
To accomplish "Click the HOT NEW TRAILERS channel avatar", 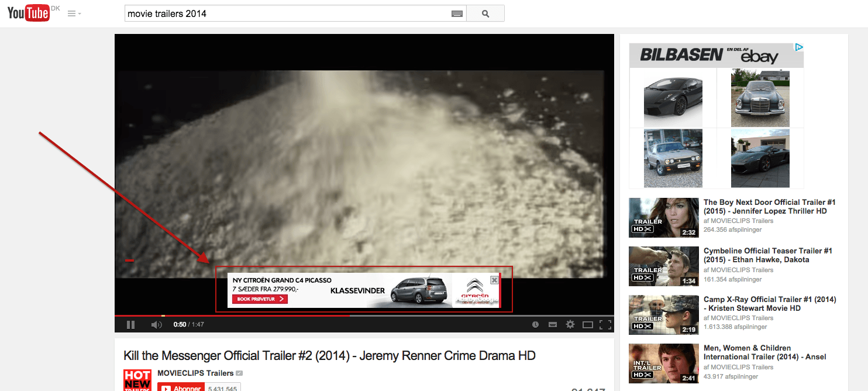I will pyautogui.click(x=137, y=380).
